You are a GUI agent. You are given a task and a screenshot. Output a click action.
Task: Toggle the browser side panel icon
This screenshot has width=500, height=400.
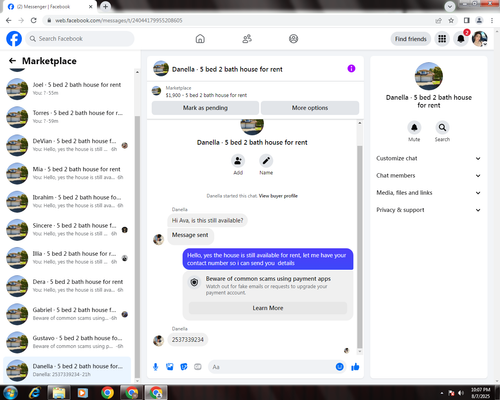tap(467, 20)
